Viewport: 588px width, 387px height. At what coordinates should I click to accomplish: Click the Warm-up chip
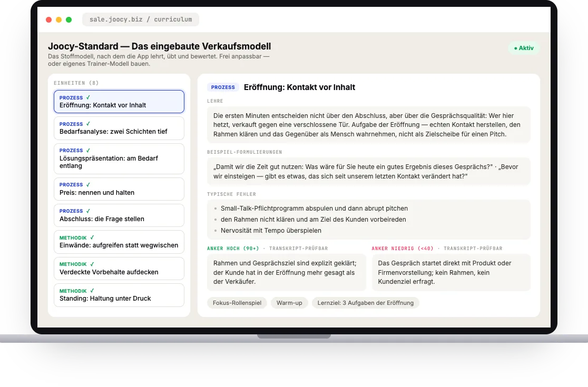coord(289,303)
